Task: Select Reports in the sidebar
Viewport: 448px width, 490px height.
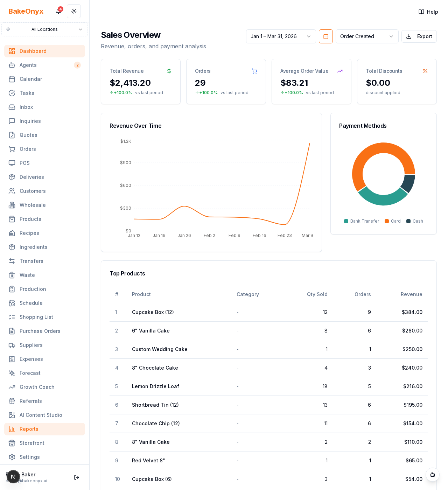Action: [x=44, y=429]
